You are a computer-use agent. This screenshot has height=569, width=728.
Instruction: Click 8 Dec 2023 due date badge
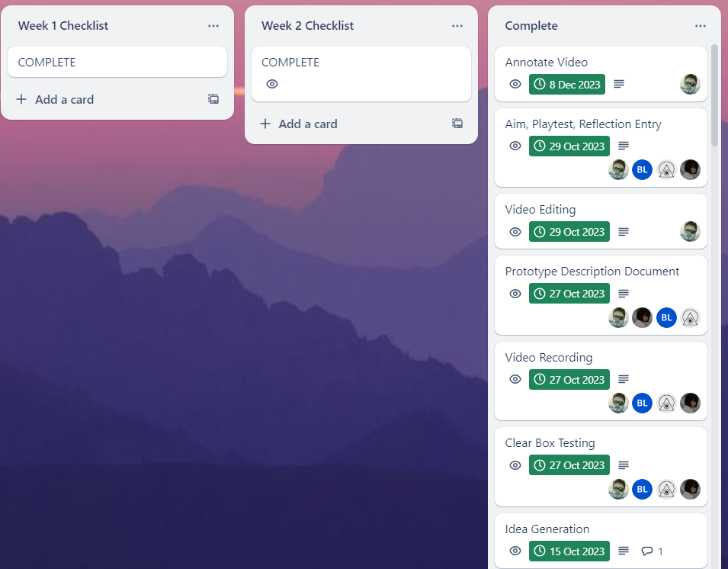[566, 84]
